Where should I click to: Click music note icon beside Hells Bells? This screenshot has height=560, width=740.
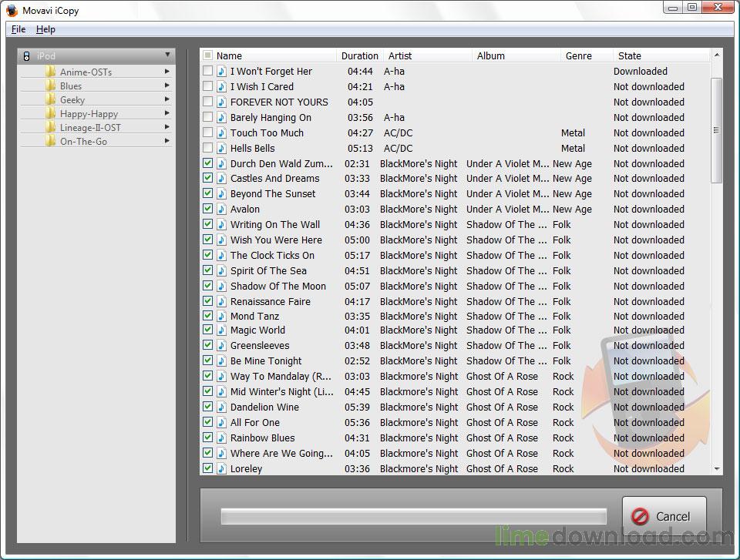221,148
